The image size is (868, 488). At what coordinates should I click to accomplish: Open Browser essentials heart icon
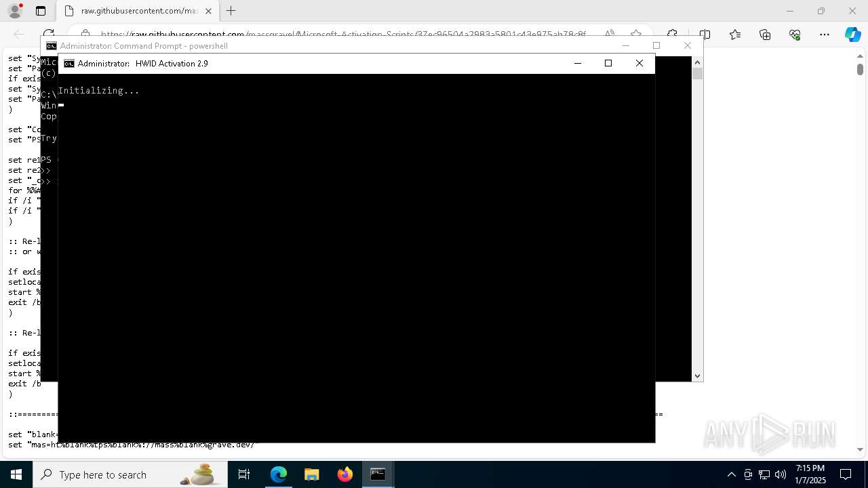pos(795,35)
